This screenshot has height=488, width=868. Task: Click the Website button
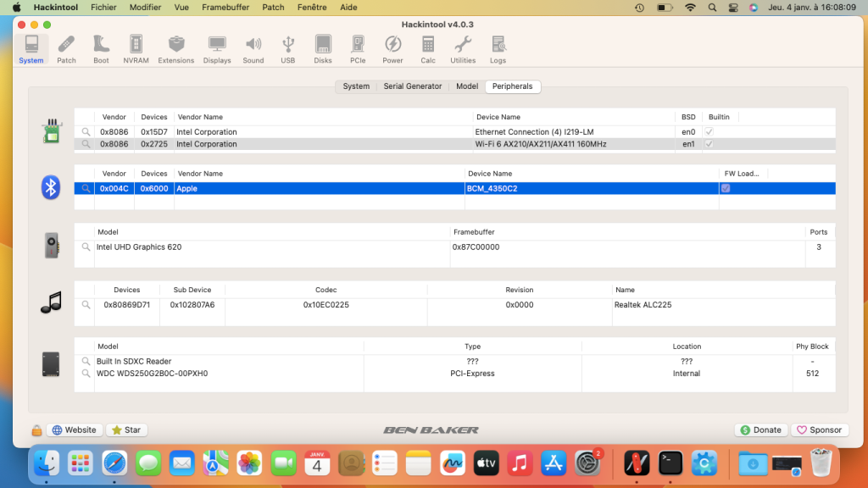point(75,430)
